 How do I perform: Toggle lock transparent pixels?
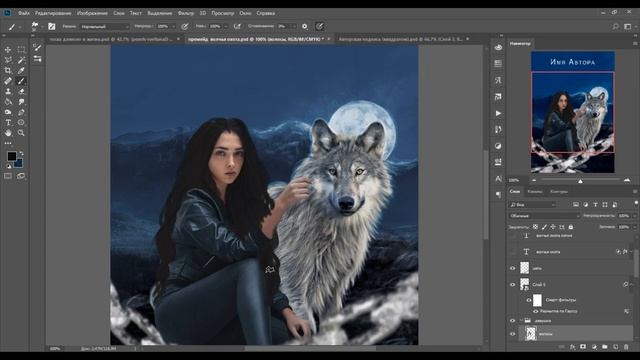click(536, 227)
